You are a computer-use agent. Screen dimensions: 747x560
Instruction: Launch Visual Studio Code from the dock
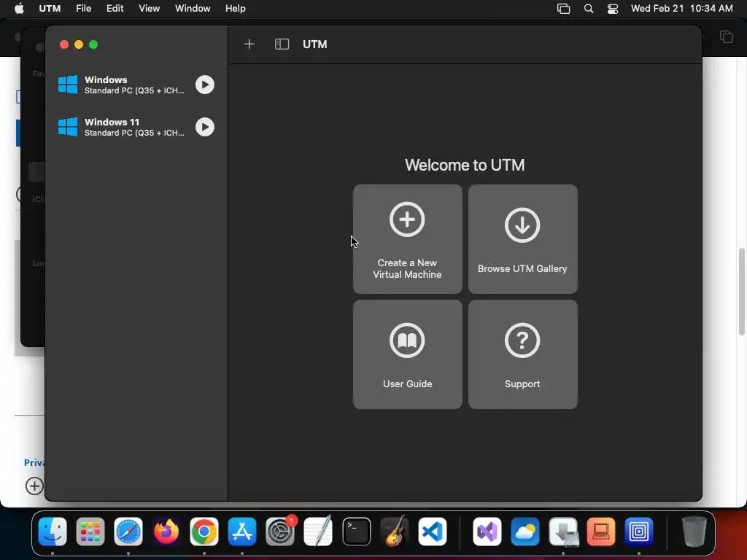click(x=433, y=532)
